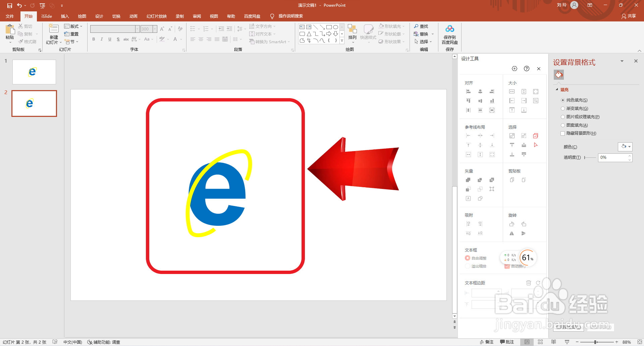
Task: Click the rotate left icon under 旋转
Action: click(512, 224)
